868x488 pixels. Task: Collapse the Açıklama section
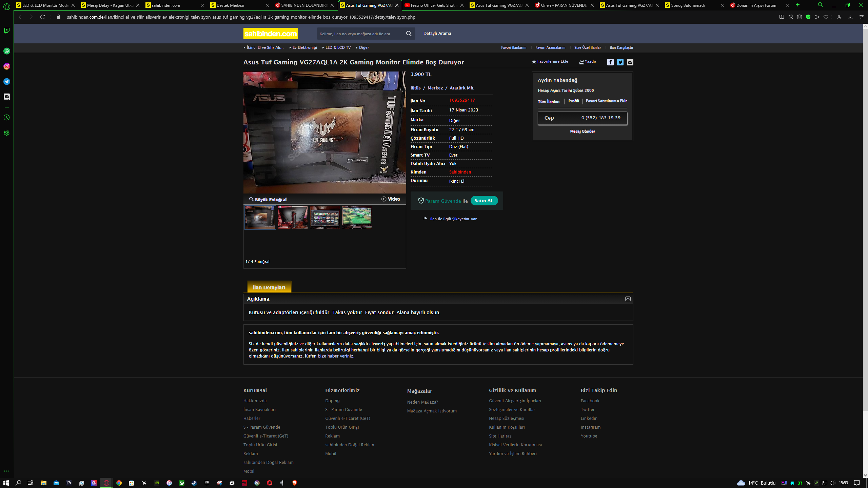coord(628,299)
